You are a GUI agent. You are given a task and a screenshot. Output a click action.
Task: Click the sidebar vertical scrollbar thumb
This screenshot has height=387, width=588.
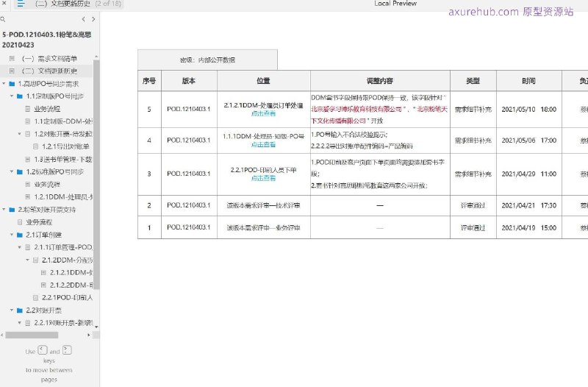(96, 174)
